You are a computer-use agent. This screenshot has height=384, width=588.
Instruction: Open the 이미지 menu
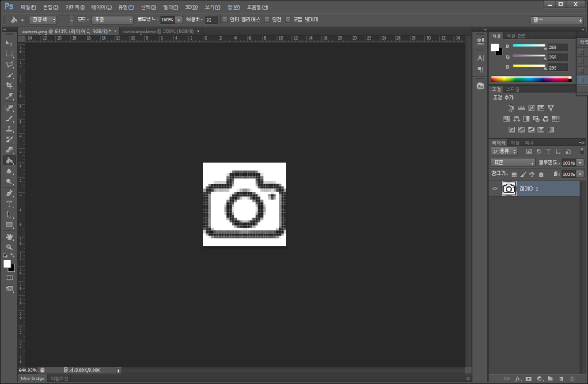(74, 7)
